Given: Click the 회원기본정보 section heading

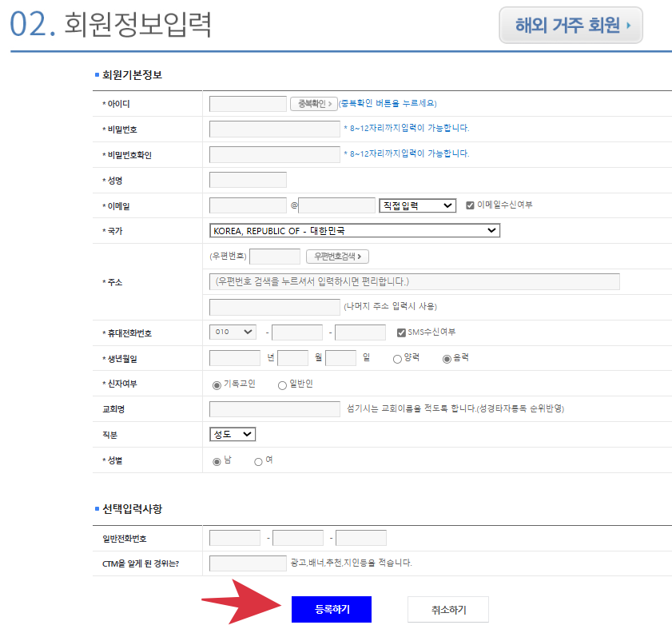Looking at the screenshot, I should pos(132,75).
